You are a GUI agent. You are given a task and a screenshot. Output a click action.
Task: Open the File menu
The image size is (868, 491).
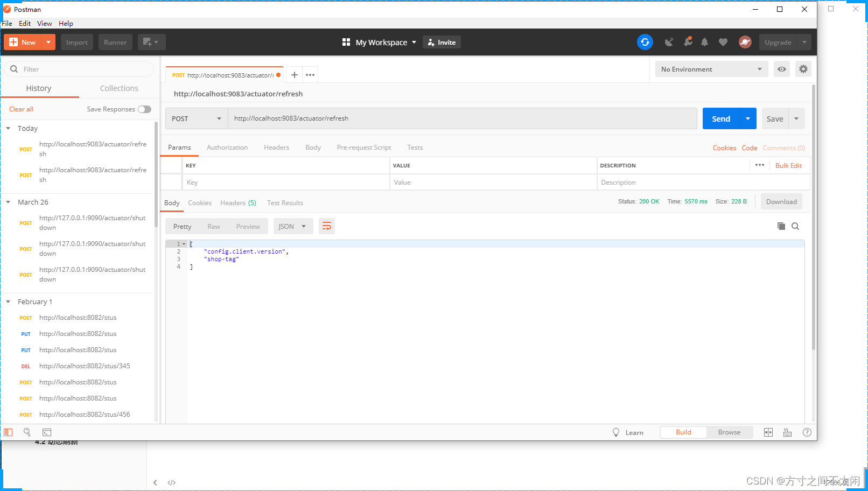click(7, 23)
